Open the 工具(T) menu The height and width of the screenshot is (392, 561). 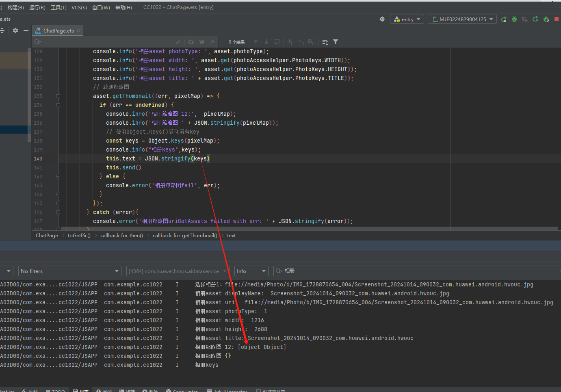(58, 7)
